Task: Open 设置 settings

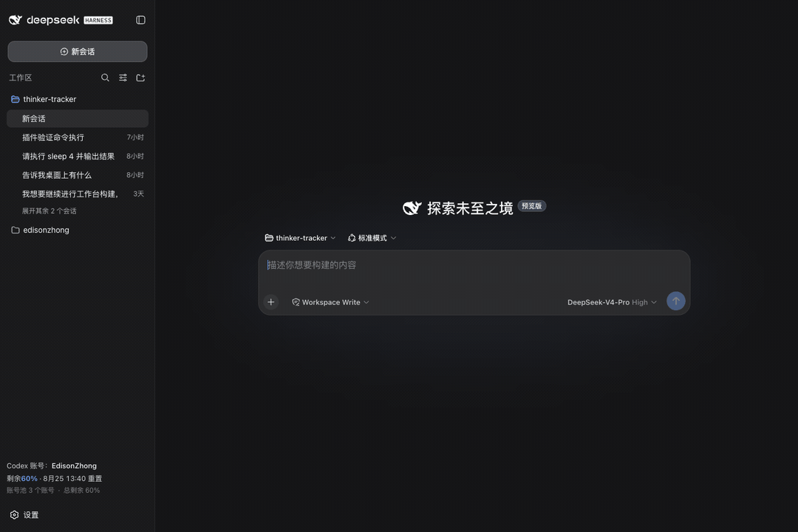Action: point(24,515)
